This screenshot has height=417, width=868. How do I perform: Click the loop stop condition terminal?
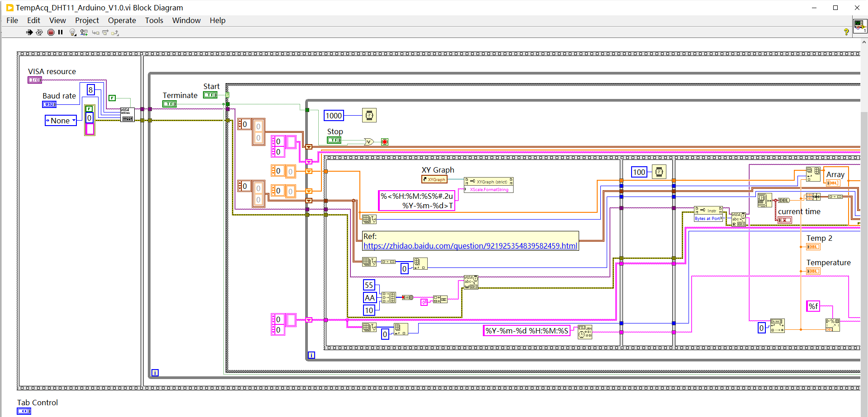click(385, 142)
